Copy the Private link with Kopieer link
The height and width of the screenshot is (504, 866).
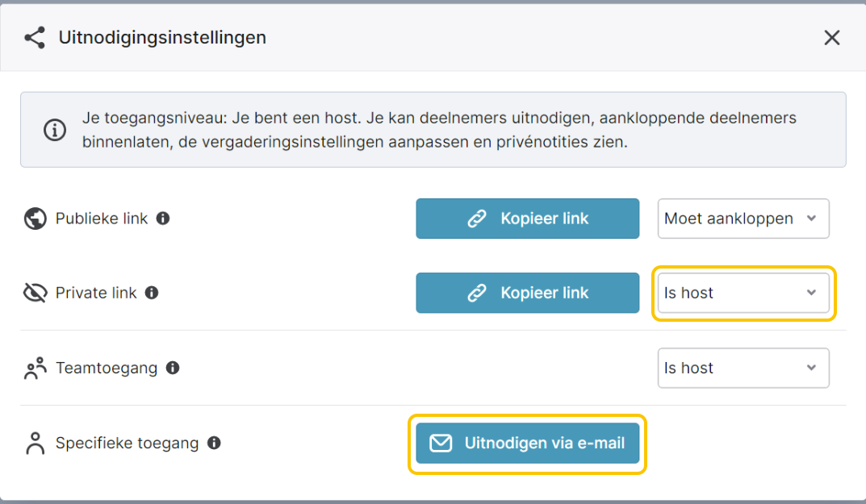click(x=528, y=293)
